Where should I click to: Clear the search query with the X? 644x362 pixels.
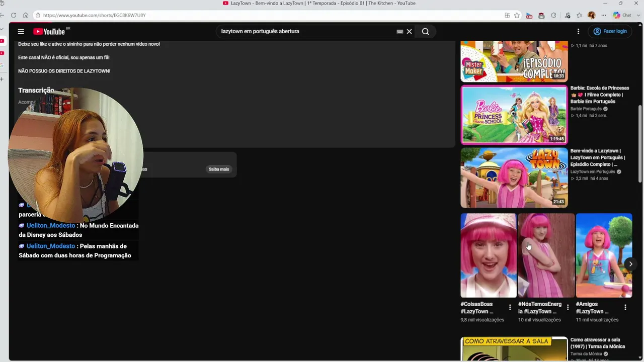pos(409,32)
